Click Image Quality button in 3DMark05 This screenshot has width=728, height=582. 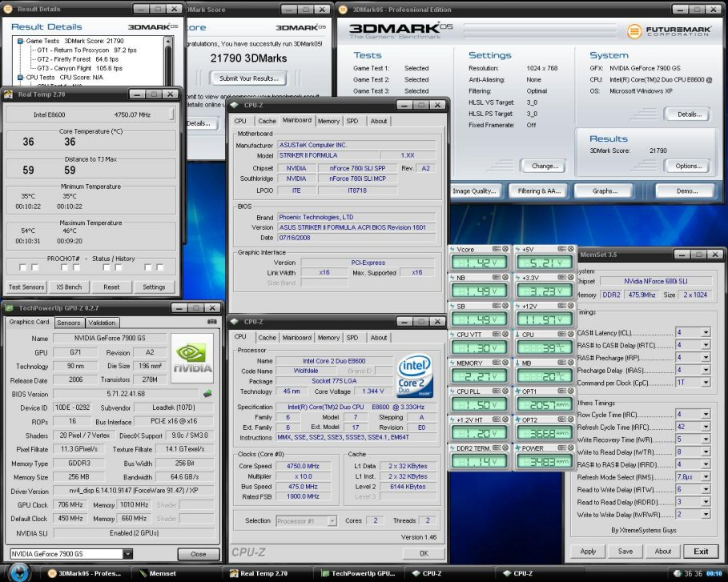click(474, 191)
